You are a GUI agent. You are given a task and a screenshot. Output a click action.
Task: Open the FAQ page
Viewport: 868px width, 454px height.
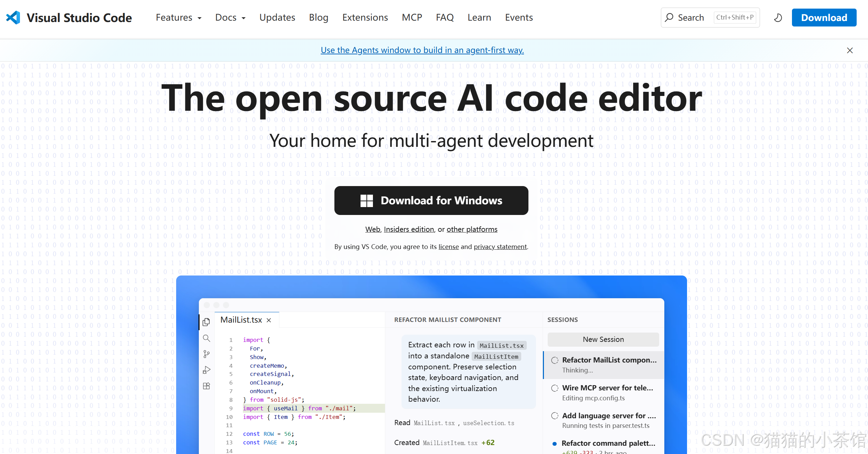(x=445, y=18)
